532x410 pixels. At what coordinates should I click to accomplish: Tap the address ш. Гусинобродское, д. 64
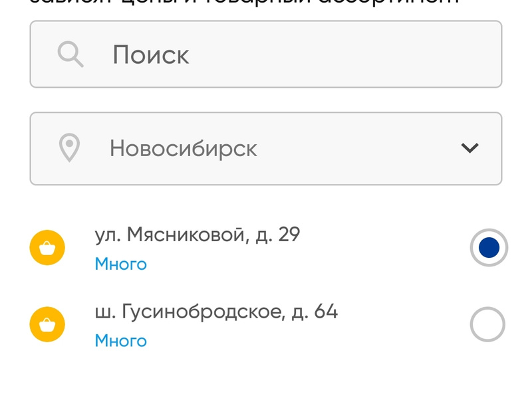[216, 311]
